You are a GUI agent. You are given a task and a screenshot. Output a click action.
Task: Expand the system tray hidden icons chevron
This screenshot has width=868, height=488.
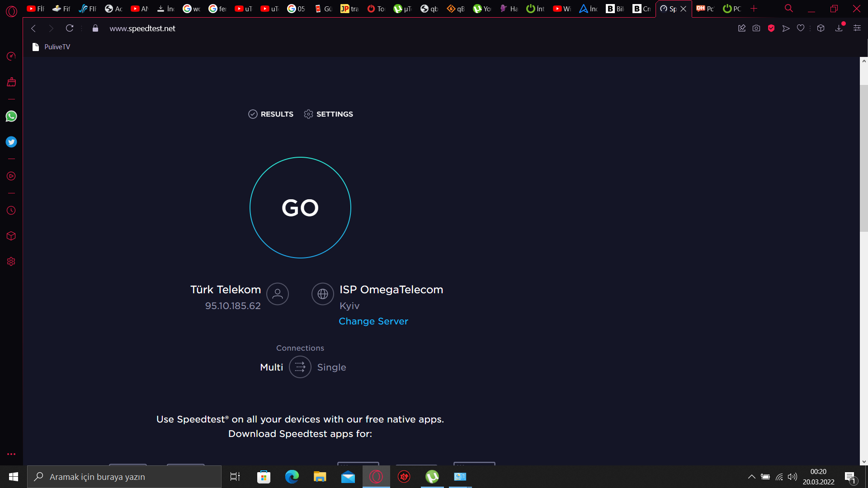click(x=751, y=477)
